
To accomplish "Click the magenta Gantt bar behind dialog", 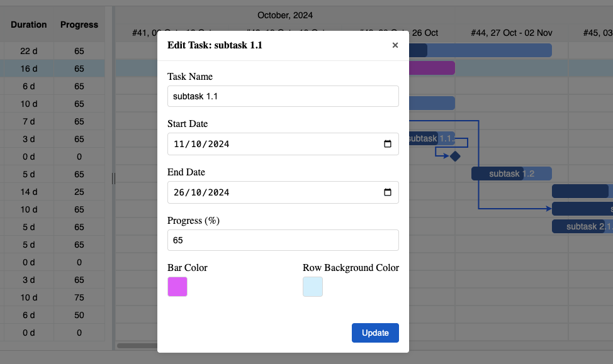I will click(x=432, y=68).
